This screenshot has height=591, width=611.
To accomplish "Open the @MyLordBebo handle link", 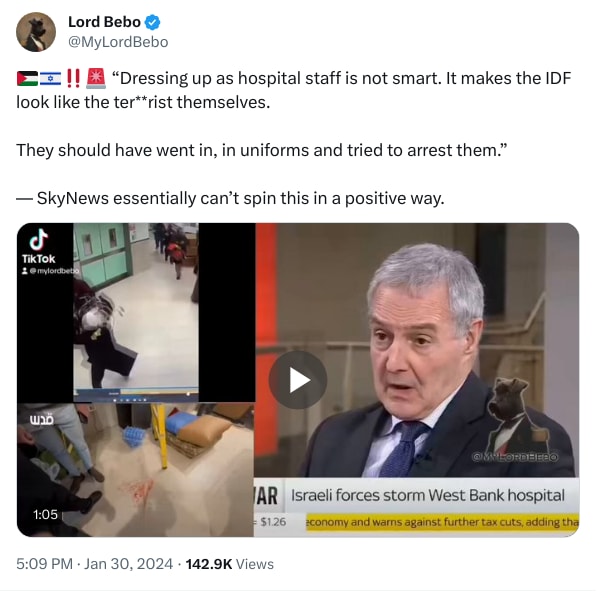I will tap(118, 42).
